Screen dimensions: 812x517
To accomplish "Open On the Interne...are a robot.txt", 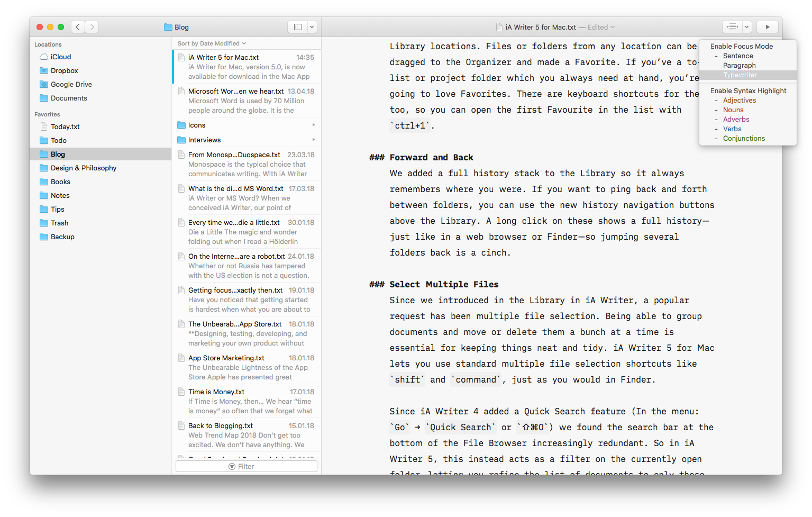I will (x=247, y=266).
